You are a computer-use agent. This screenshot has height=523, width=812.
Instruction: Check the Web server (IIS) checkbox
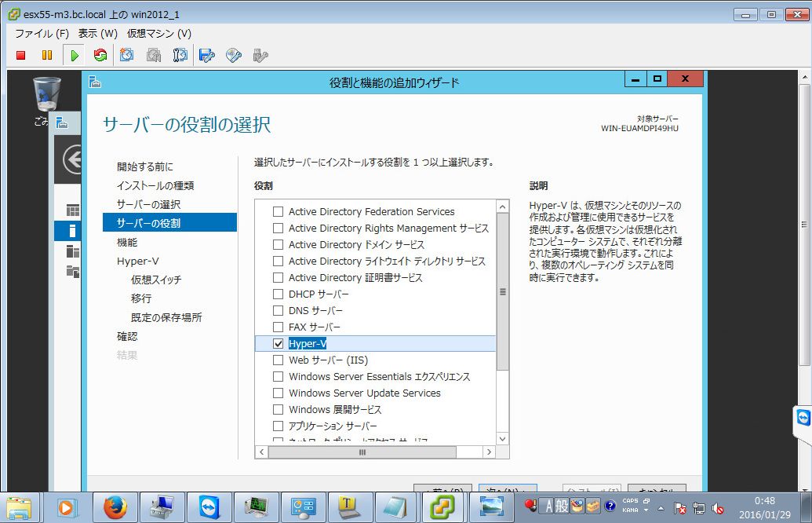pos(278,360)
